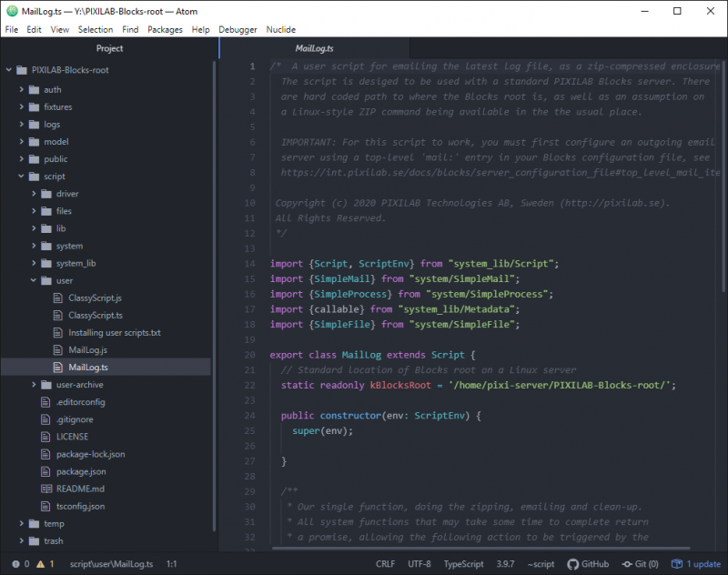Image resolution: width=728 pixels, height=575 pixels.
Task: Click the MailLog.js file icon
Action: [x=57, y=350]
